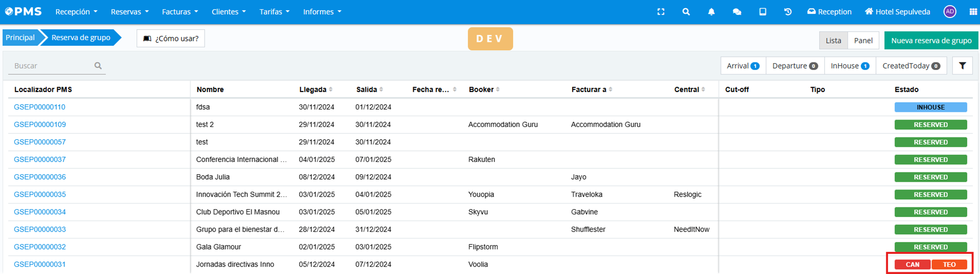
Task: Open the search magnifier in top bar
Action: [686, 12]
